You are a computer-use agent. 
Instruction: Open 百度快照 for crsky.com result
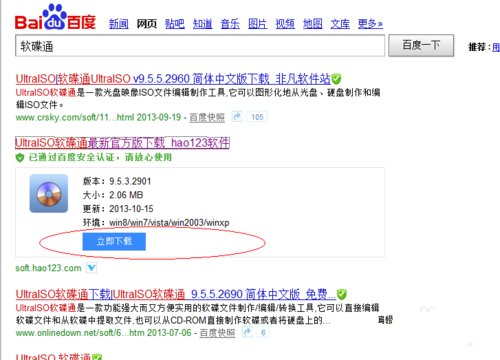pos(207,117)
